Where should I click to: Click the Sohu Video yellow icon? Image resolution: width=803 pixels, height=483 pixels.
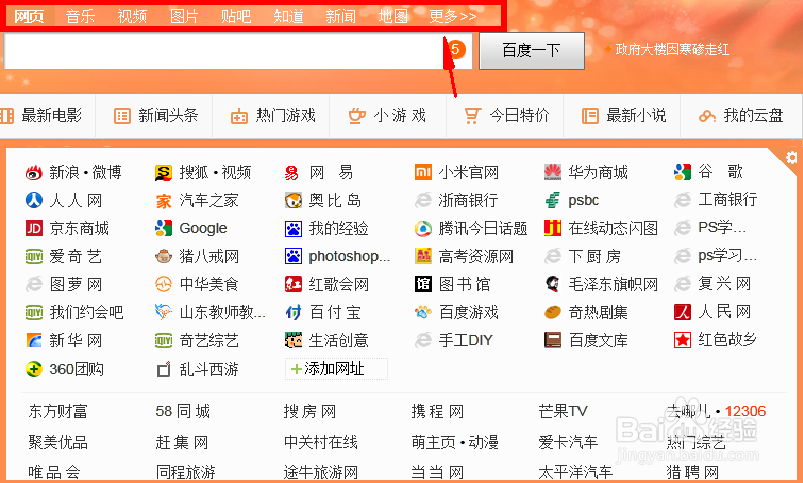[163, 173]
